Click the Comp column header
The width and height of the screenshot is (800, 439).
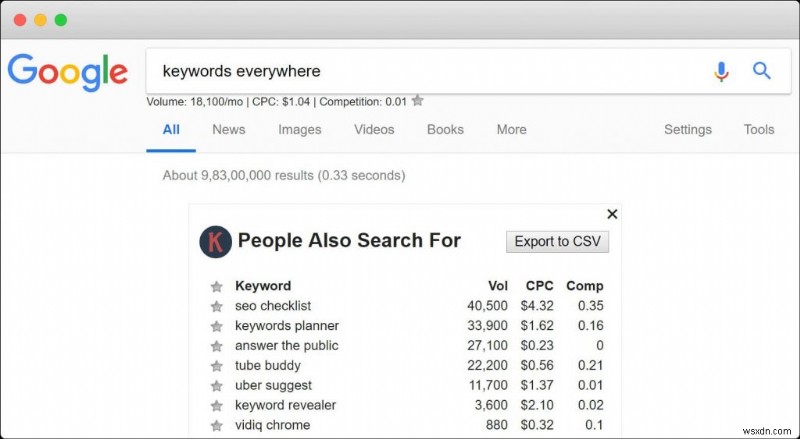click(585, 286)
